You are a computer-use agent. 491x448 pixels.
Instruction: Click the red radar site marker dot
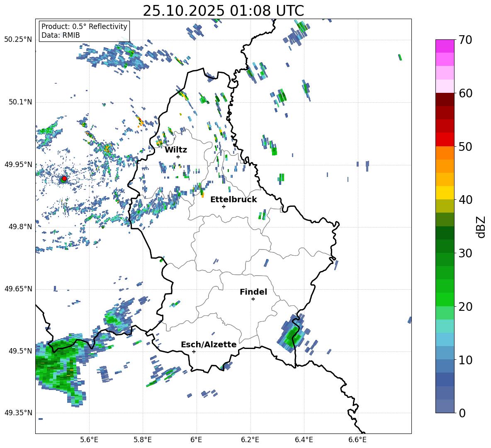(64, 178)
